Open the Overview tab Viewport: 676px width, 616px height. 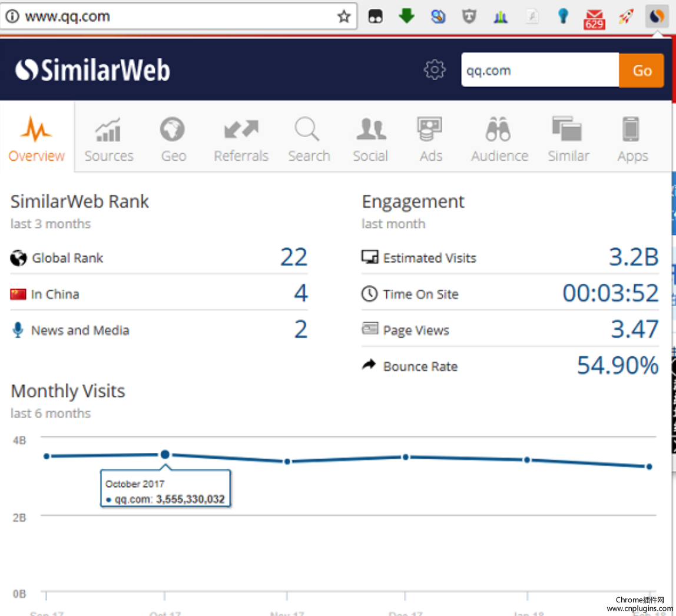pyautogui.click(x=37, y=138)
